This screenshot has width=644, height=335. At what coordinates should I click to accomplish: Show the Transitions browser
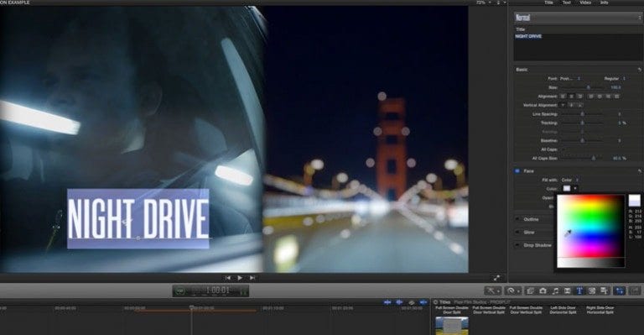pos(567,291)
